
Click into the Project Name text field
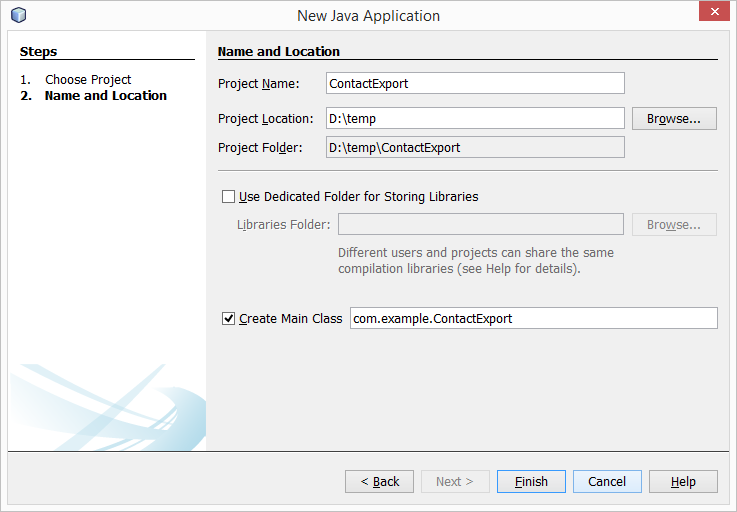[475, 83]
